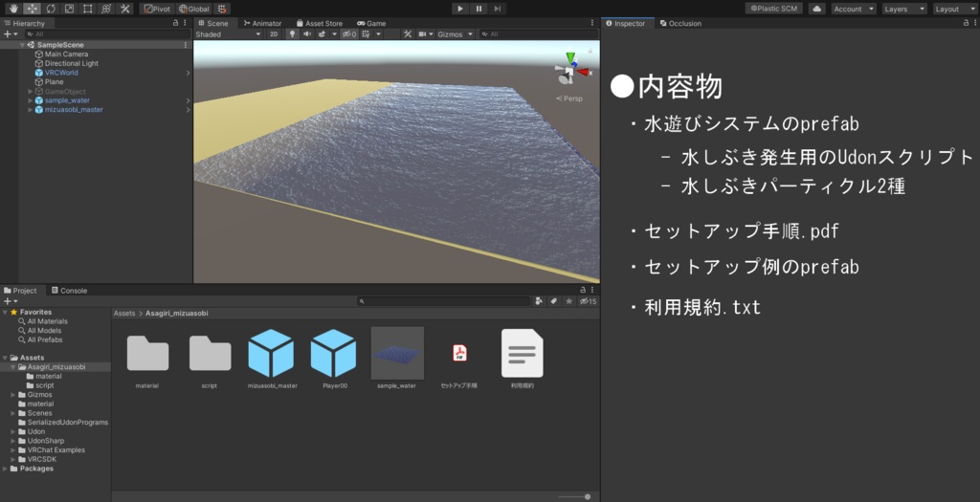Viewport: 980px width, 502px height.
Task: Select the Rotate tool
Action: [x=51, y=9]
